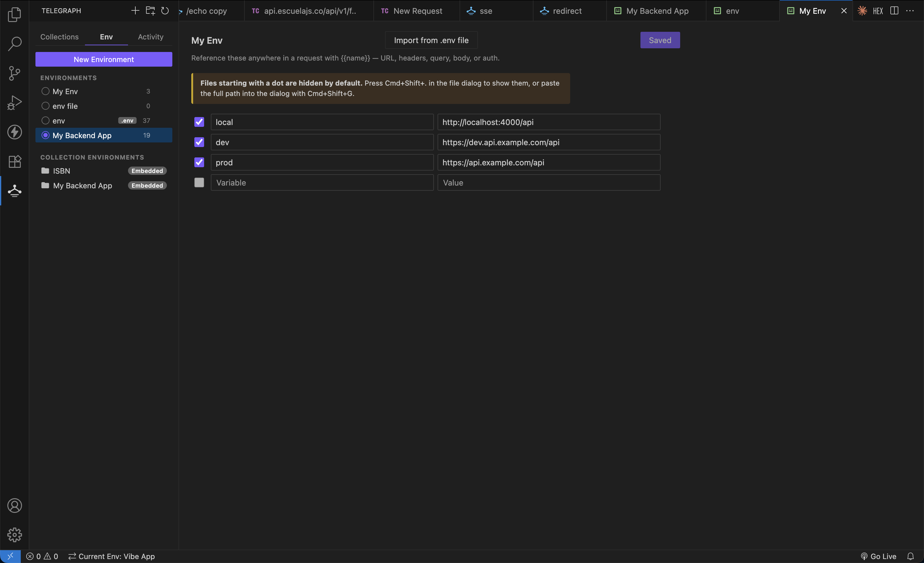Click the new collection folder icon
Viewport: 924px width, 563px height.
coord(150,10)
